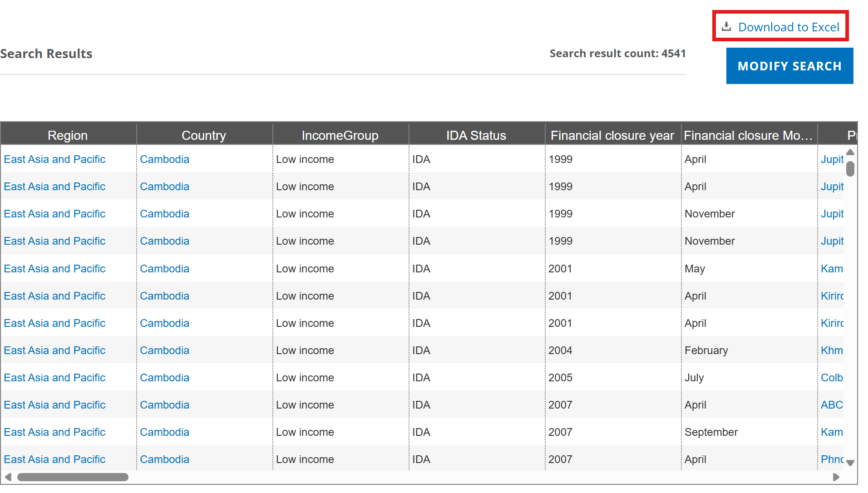Click the IDA Status column header
Image resolution: width=868 pixels, height=493 pixels.
[476, 135]
